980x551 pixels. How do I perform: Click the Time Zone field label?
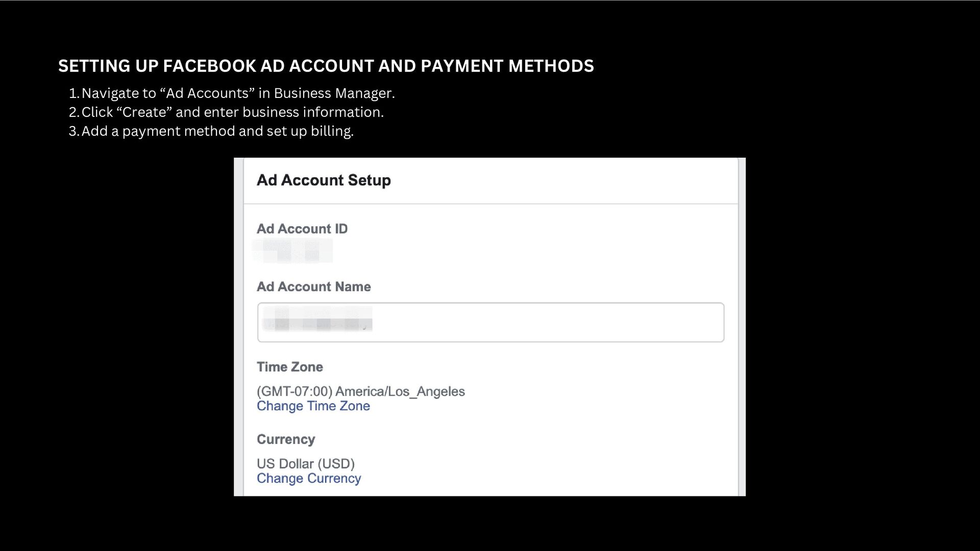point(289,367)
